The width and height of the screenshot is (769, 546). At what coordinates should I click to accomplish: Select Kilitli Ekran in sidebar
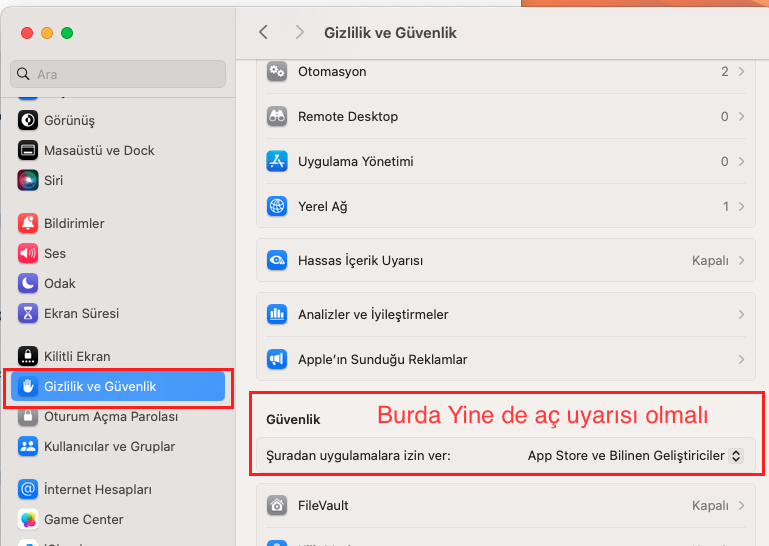77,356
